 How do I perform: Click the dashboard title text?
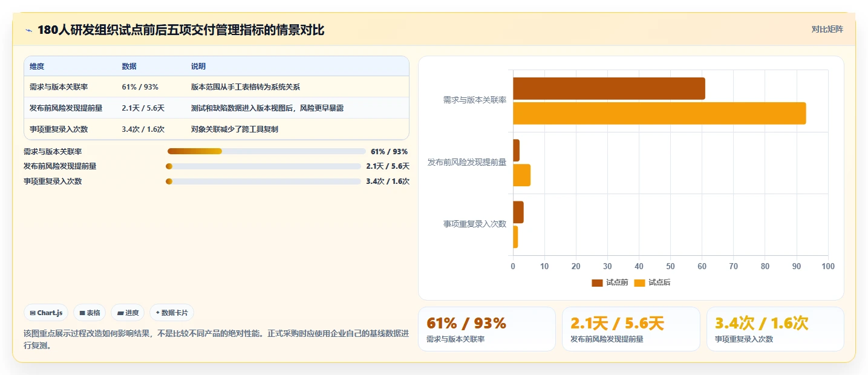click(x=181, y=30)
